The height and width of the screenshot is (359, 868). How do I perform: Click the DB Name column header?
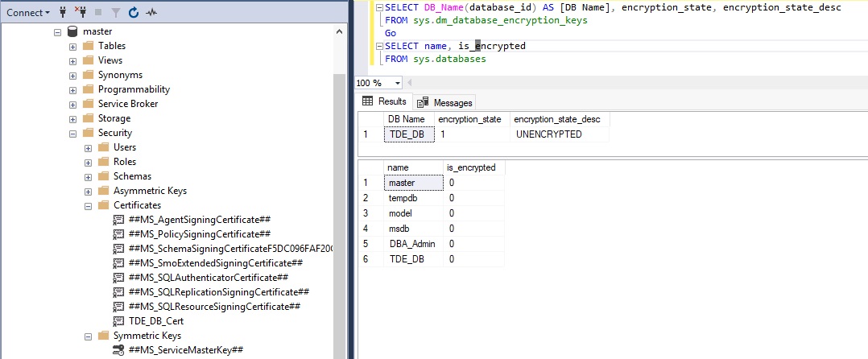408,119
